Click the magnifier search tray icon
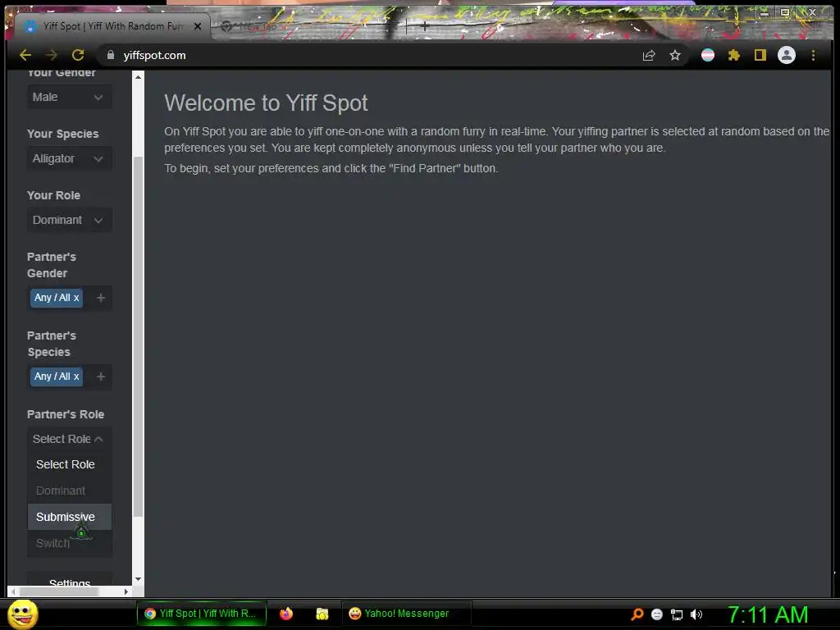The width and height of the screenshot is (840, 630). click(637, 614)
